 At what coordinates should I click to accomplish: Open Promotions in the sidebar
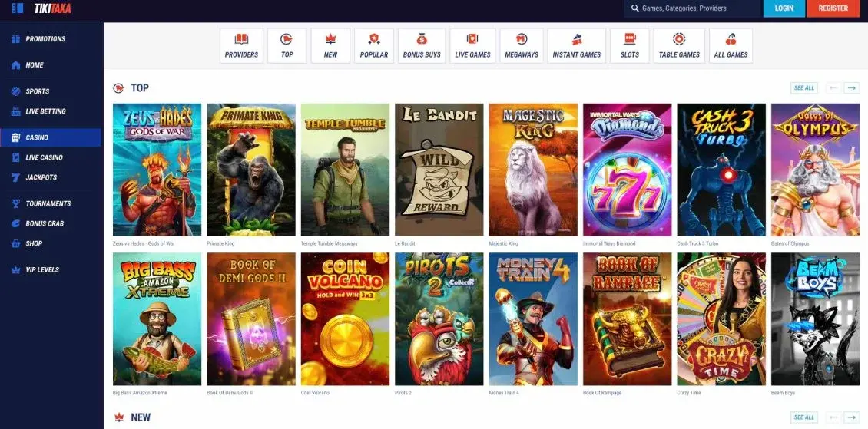[45, 39]
